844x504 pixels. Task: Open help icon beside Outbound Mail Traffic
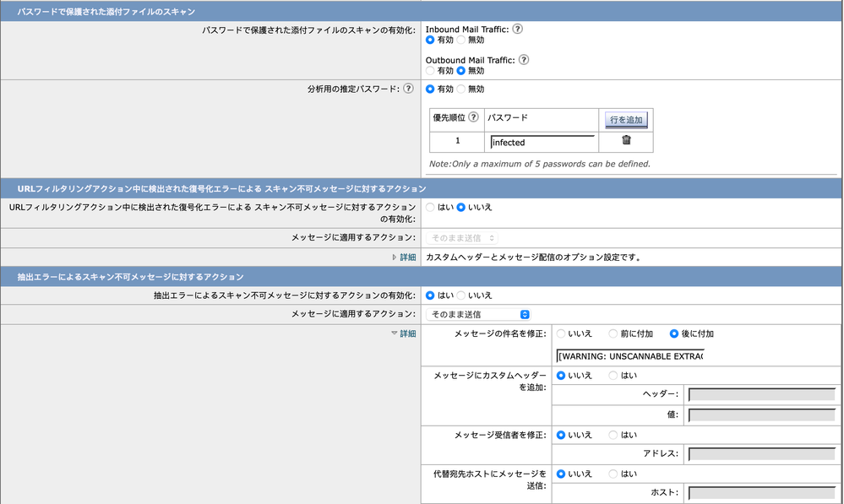(524, 60)
